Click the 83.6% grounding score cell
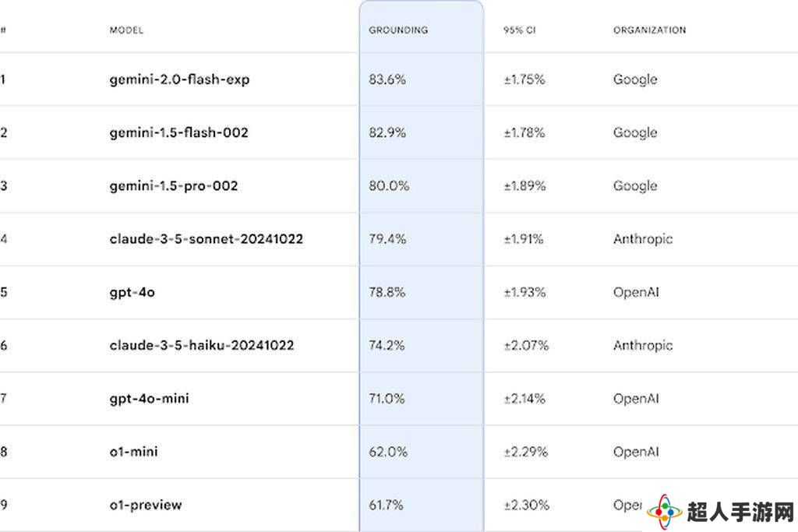This screenshot has height=532, width=798. [x=387, y=79]
